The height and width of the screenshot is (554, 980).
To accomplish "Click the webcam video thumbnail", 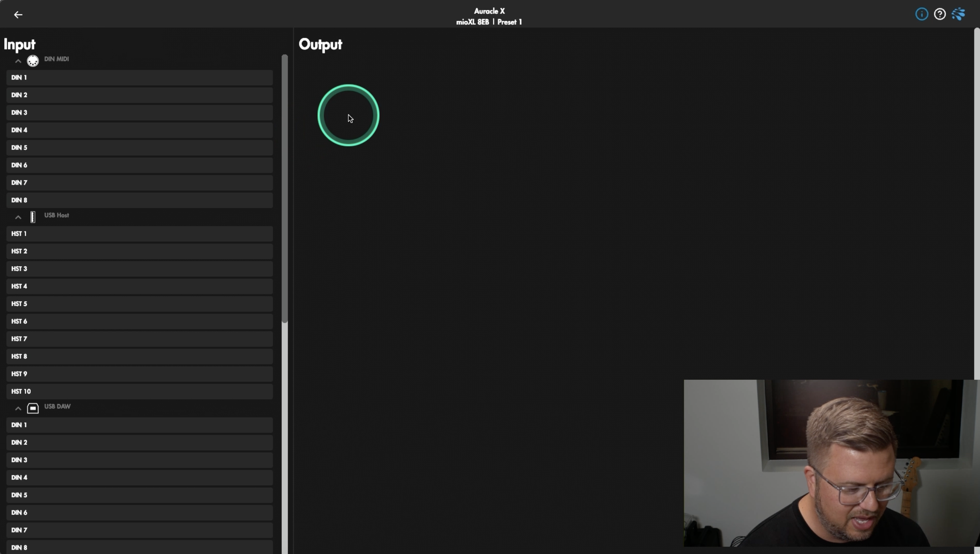I will (830, 463).
